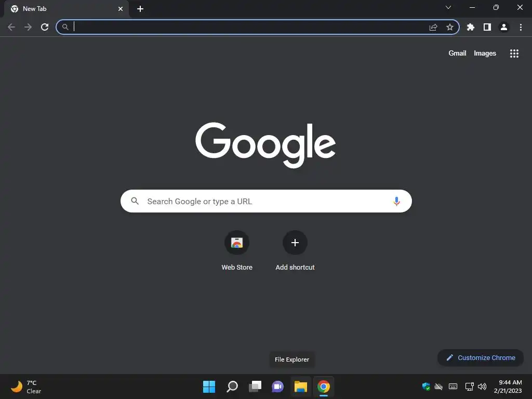Screen dimensions: 532x399
Task: Expand the tab search chevron
Action: (448, 7)
